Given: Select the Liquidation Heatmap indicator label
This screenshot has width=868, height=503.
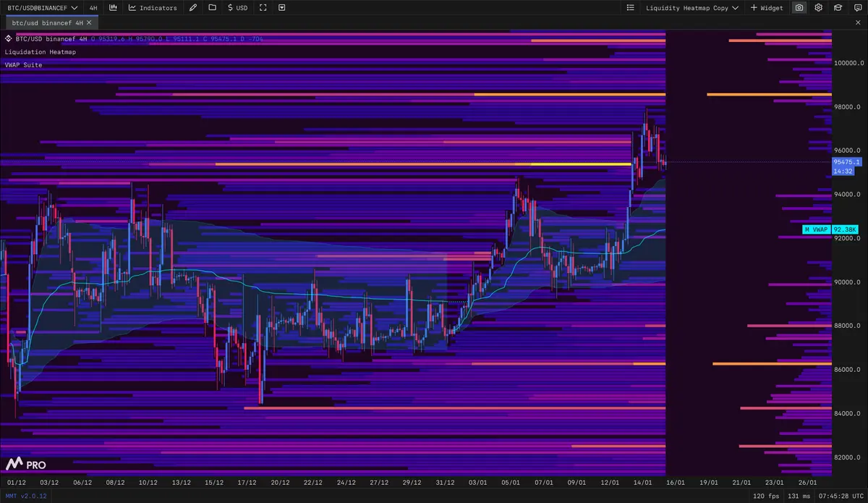Looking at the screenshot, I should [x=40, y=52].
